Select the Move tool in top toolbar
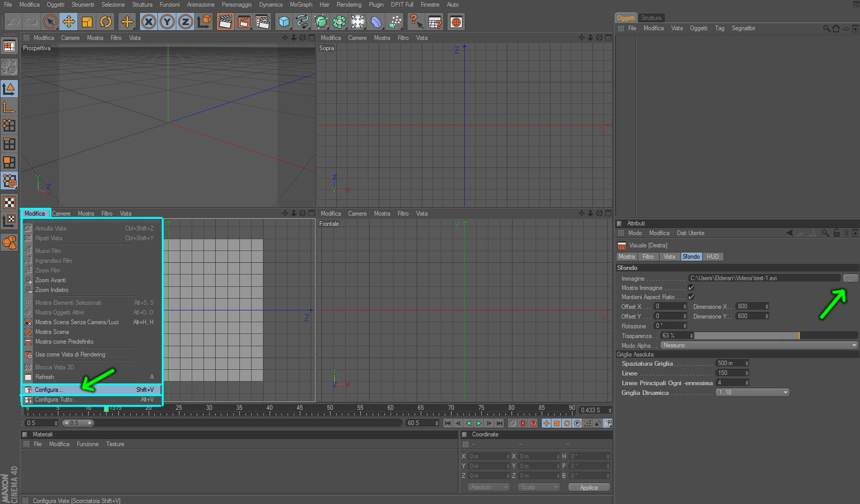Viewport: 860px width, 504px height. (x=69, y=22)
